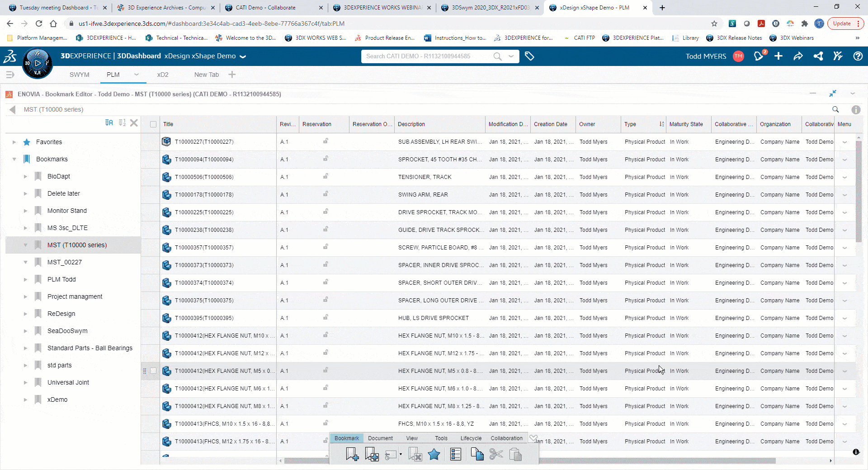The width and height of the screenshot is (868, 470).
Task: Open the Communities network icon in top bar
Action: pos(818,56)
